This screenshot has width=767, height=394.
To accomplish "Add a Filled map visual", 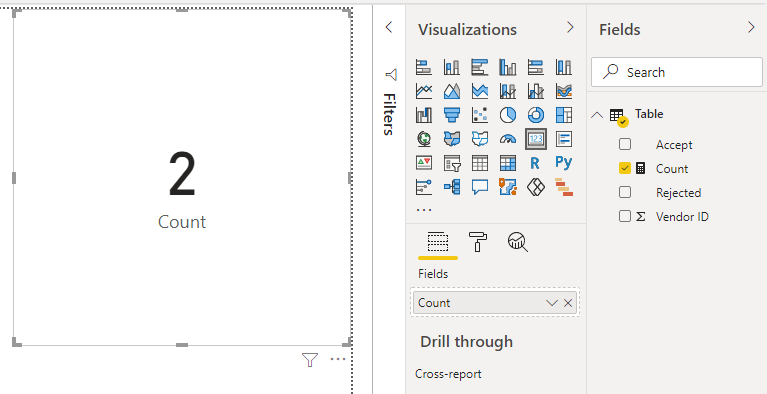I will pos(451,139).
